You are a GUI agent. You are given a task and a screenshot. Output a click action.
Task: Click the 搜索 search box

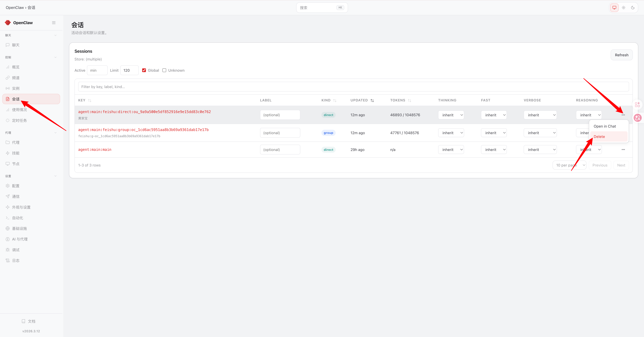(322, 8)
